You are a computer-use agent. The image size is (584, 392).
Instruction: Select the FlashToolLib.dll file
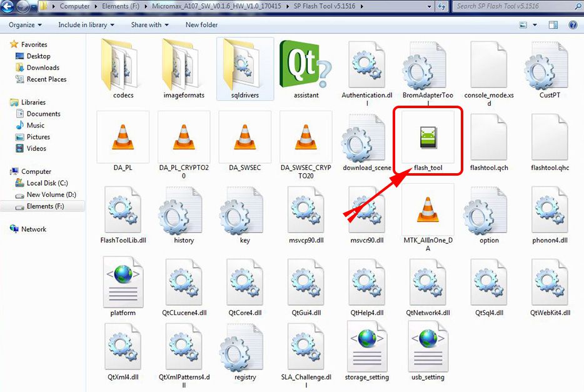(123, 215)
